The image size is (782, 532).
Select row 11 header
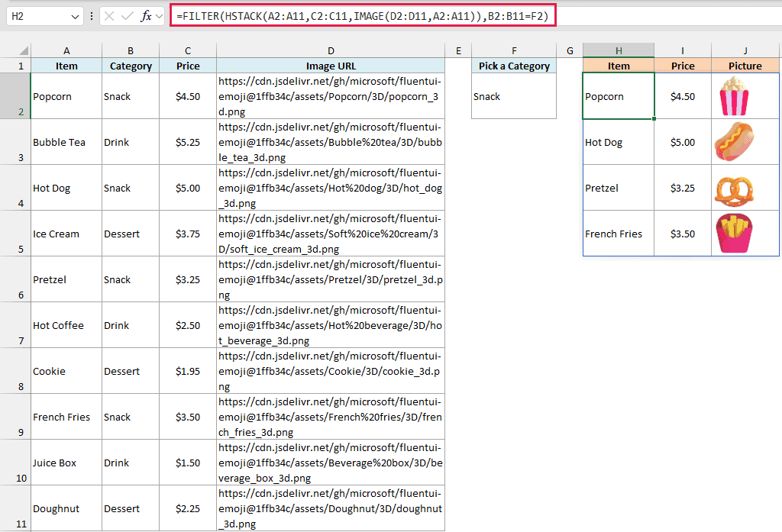[15, 508]
